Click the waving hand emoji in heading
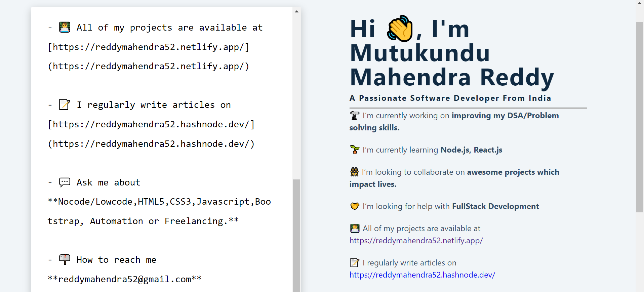The width and height of the screenshot is (644, 292). coord(400,29)
